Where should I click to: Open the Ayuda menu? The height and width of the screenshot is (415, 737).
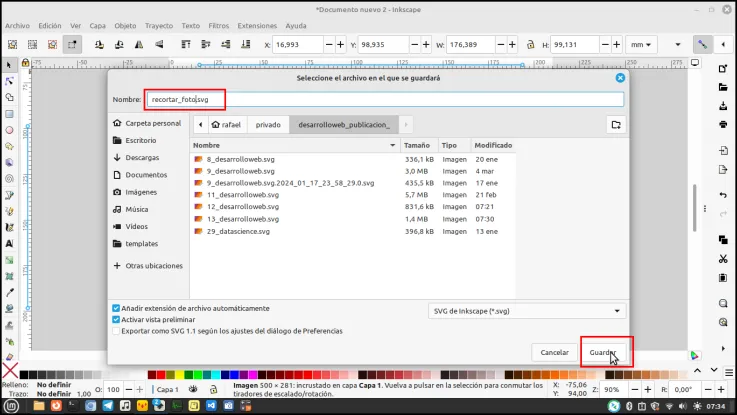click(296, 26)
